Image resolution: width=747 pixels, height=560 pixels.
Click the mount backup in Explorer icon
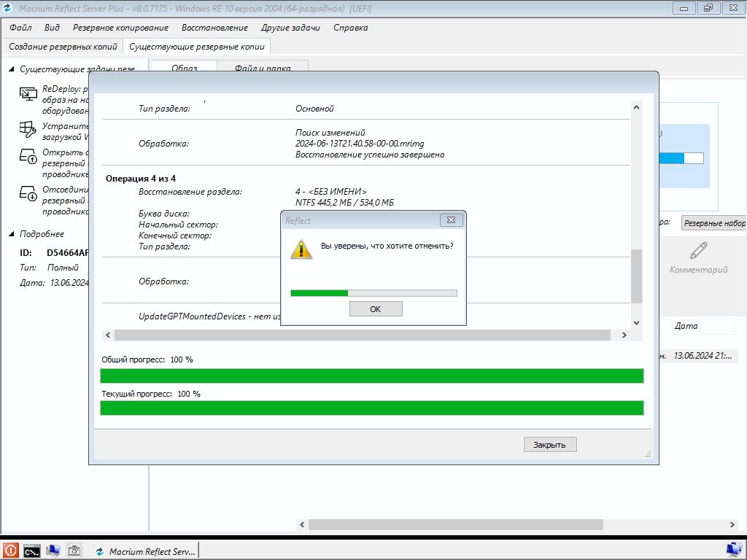pyautogui.click(x=28, y=156)
